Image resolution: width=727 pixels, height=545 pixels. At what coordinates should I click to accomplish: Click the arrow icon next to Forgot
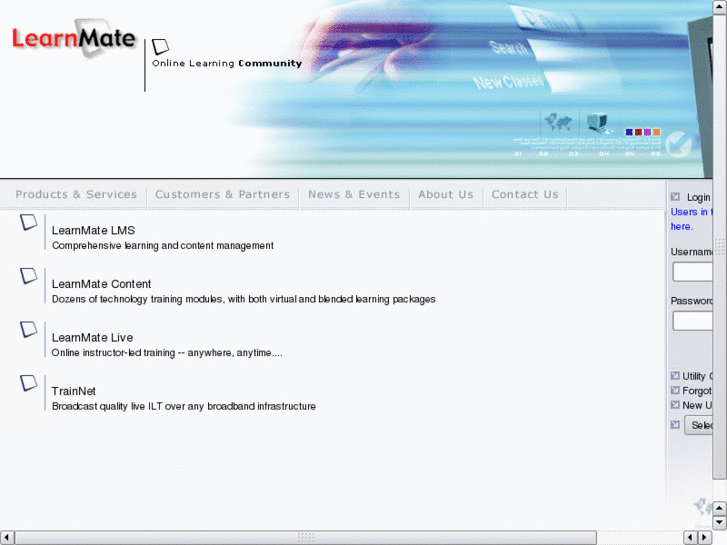pos(675,390)
